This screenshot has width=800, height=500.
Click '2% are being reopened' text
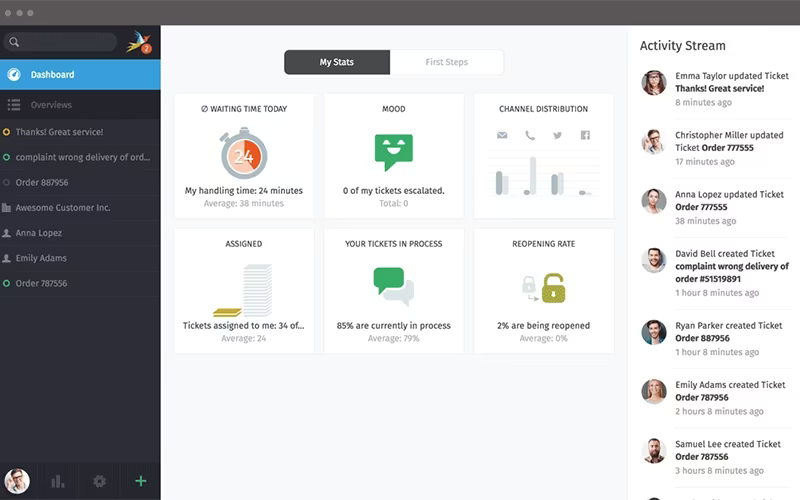(x=543, y=326)
